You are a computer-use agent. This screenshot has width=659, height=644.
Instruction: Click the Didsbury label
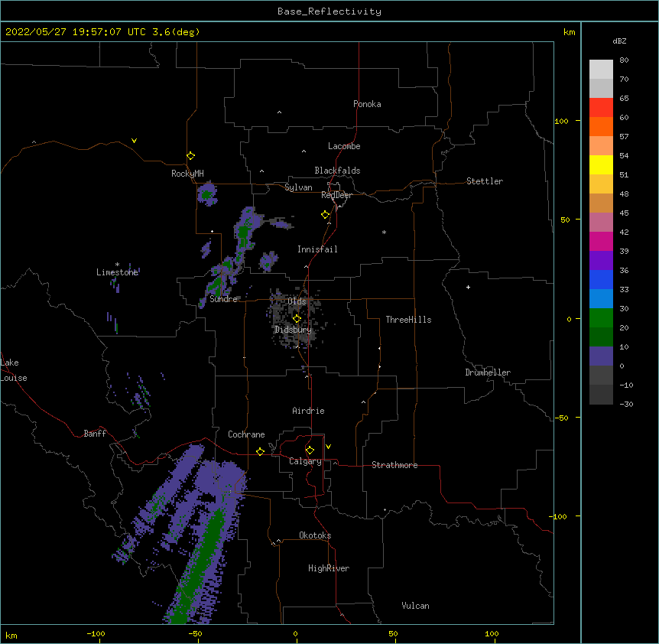click(294, 330)
